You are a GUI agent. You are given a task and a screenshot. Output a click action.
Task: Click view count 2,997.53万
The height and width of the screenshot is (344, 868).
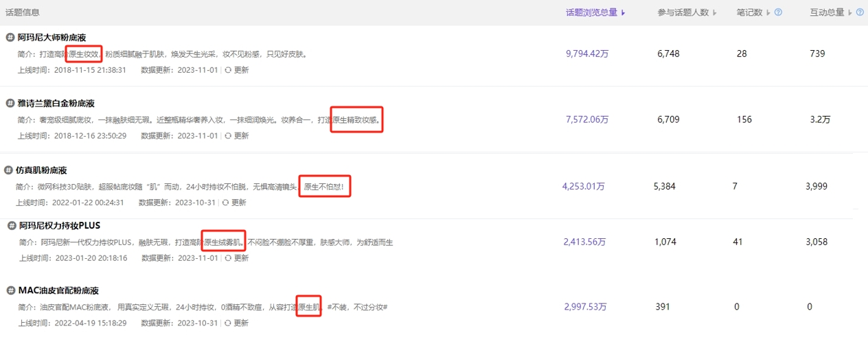pyautogui.click(x=586, y=307)
